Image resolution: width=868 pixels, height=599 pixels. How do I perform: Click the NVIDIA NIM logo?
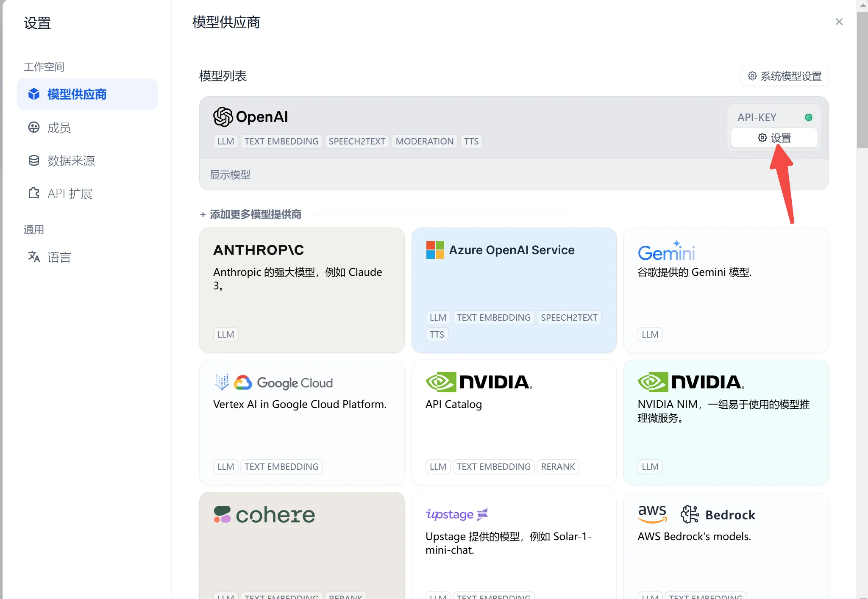click(x=691, y=382)
